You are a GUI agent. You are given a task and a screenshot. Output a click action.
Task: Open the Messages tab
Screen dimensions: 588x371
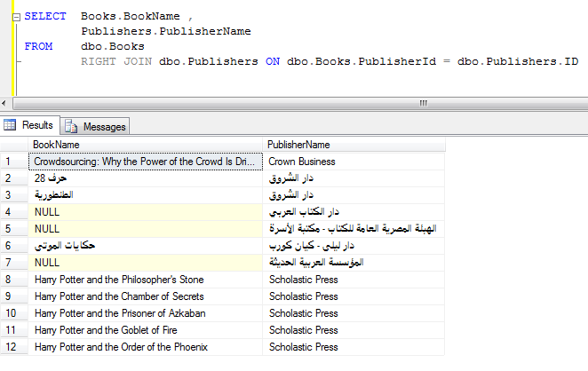tap(105, 126)
